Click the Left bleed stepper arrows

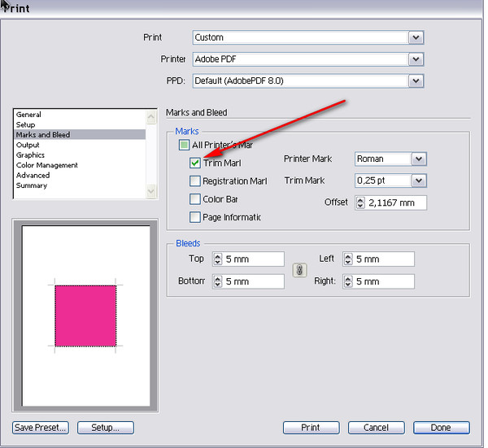coord(348,259)
